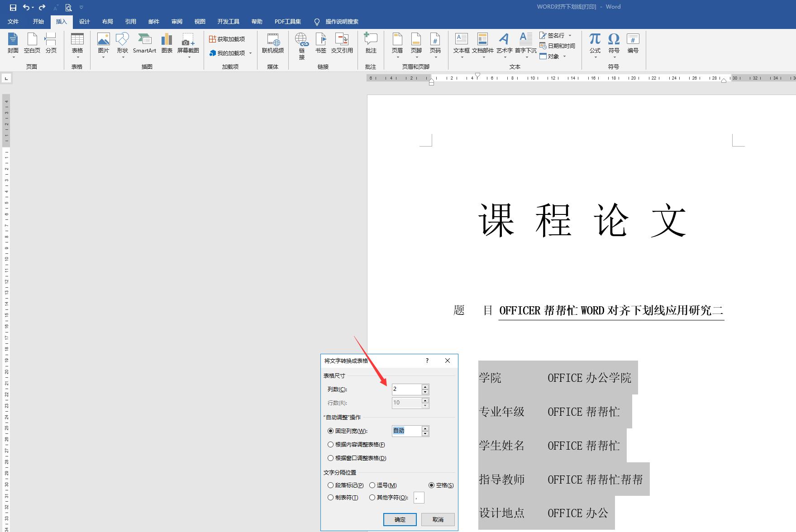Open Print Preview from quick access toolbar

pyautogui.click(x=68, y=7)
